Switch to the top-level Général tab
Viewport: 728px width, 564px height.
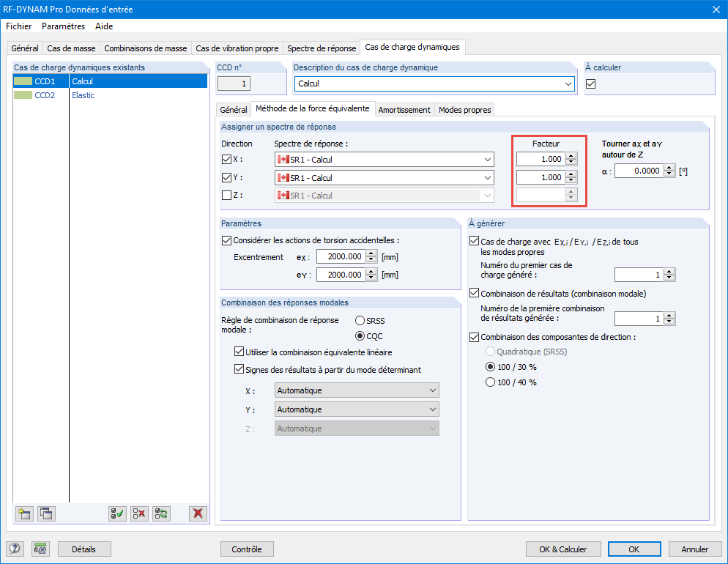tap(25, 48)
